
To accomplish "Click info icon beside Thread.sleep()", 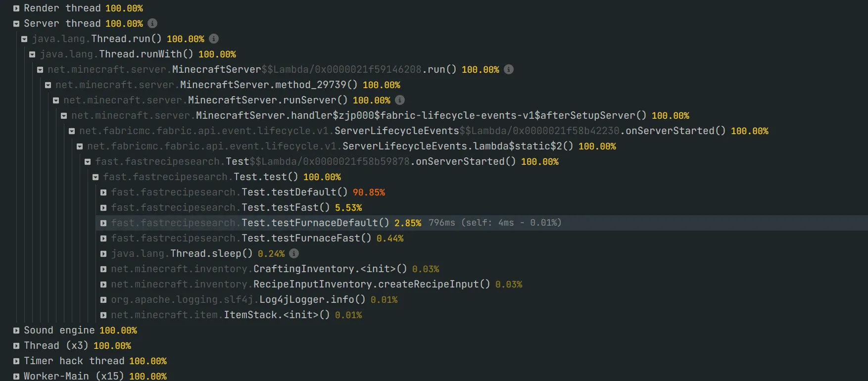I will (x=294, y=253).
